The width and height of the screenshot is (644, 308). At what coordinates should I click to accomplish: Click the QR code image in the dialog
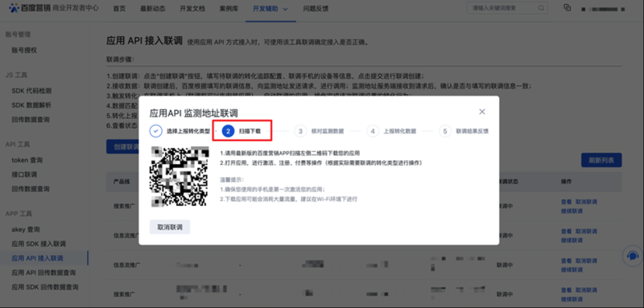[180, 176]
